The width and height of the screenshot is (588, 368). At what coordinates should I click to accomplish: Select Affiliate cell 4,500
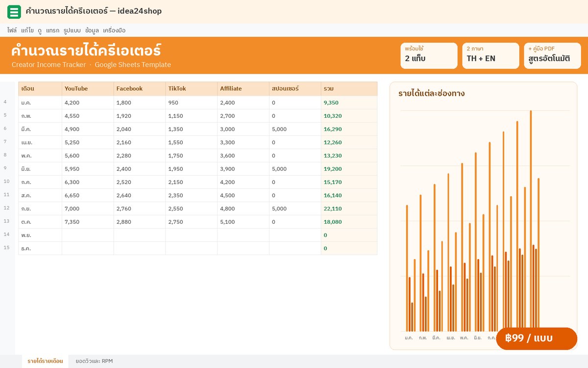[x=244, y=195]
